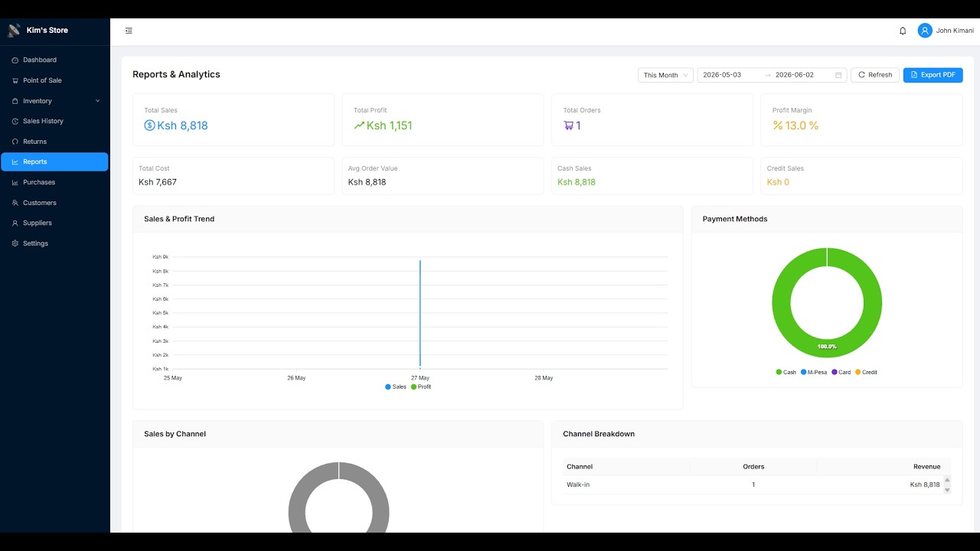
Task: Click the Ksh 7,667 Total Cost value
Action: (x=158, y=182)
